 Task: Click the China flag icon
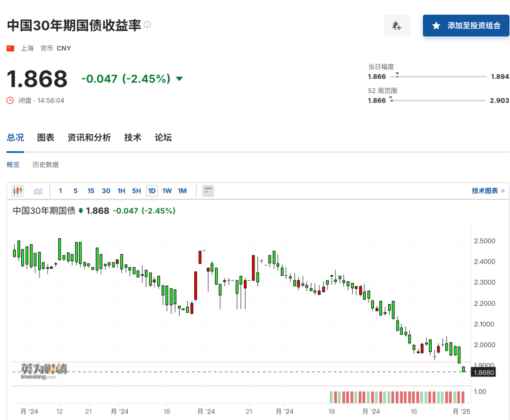(x=11, y=48)
